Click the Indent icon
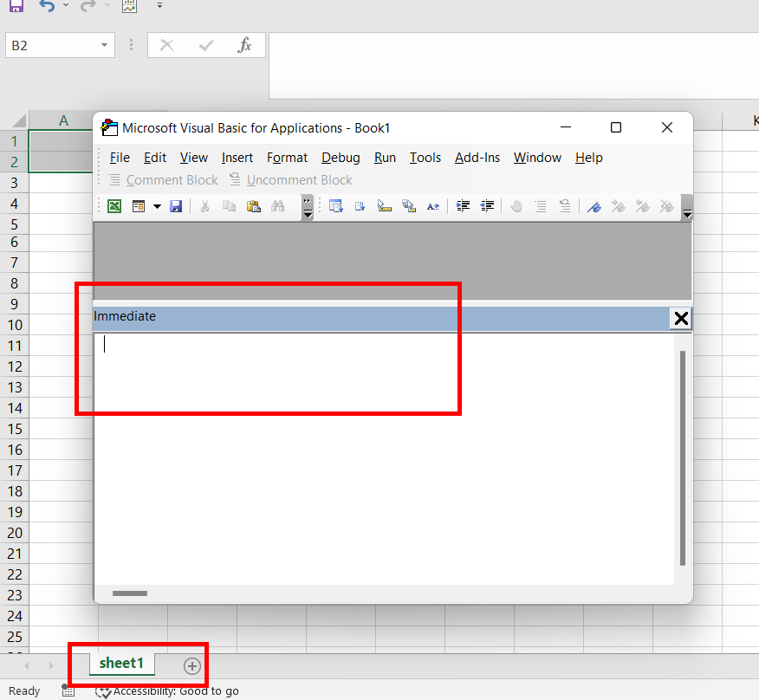 coord(463,207)
